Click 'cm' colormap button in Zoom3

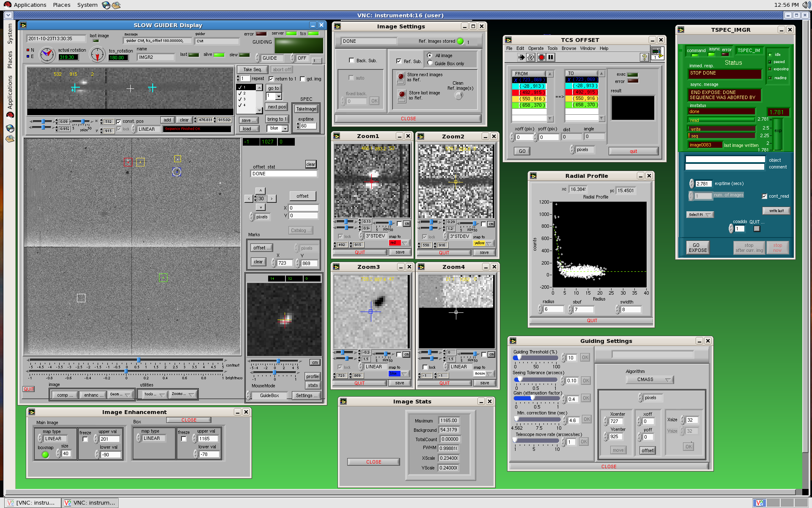[406, 354]
